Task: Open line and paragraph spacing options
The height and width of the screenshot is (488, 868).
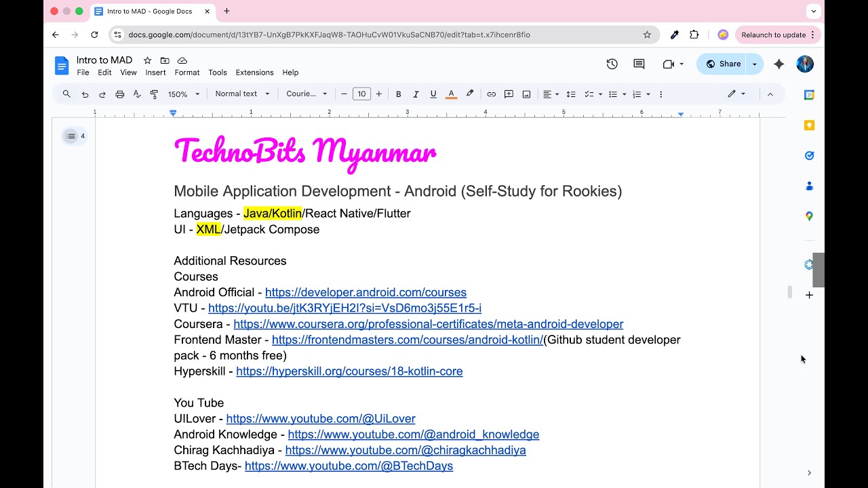Action: [x=571, y=94]
